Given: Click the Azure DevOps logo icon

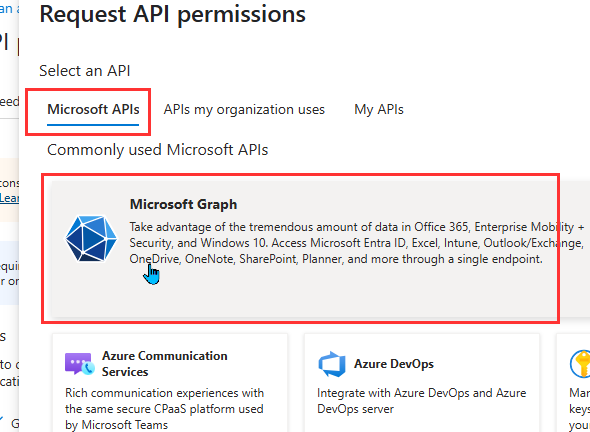Looking at the screenshot, I should coord(332,364).
